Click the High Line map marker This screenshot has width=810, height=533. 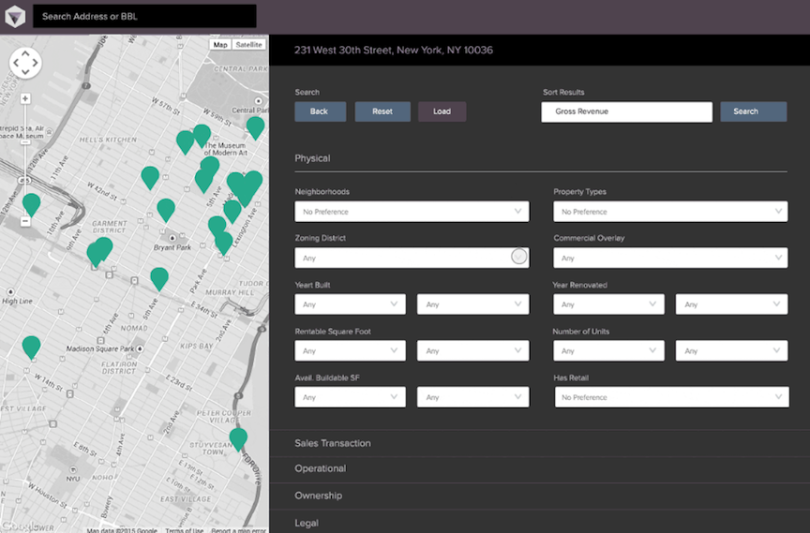click(10, 292)
